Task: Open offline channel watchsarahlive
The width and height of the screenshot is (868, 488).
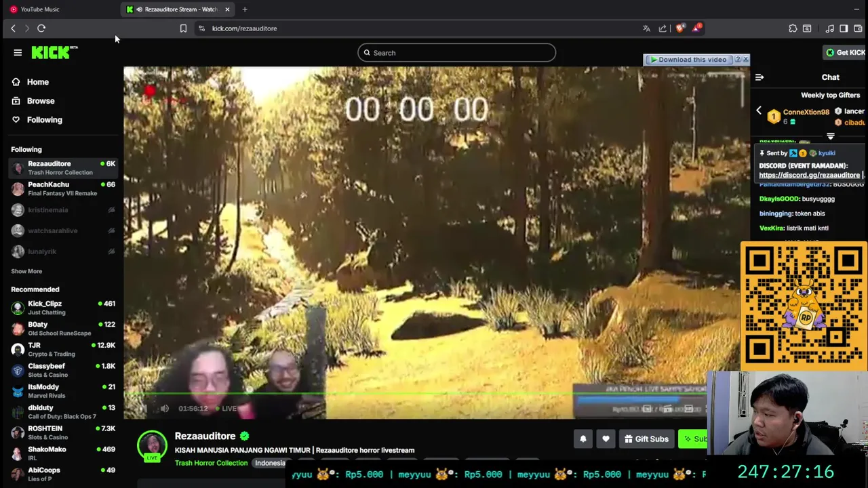Action: 62,230
